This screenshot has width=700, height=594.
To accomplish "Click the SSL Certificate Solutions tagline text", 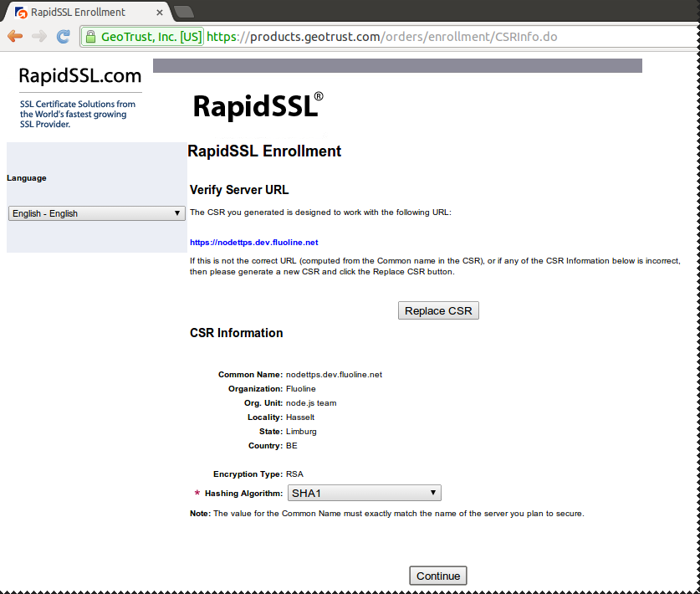I will click(x=78, y=114).
